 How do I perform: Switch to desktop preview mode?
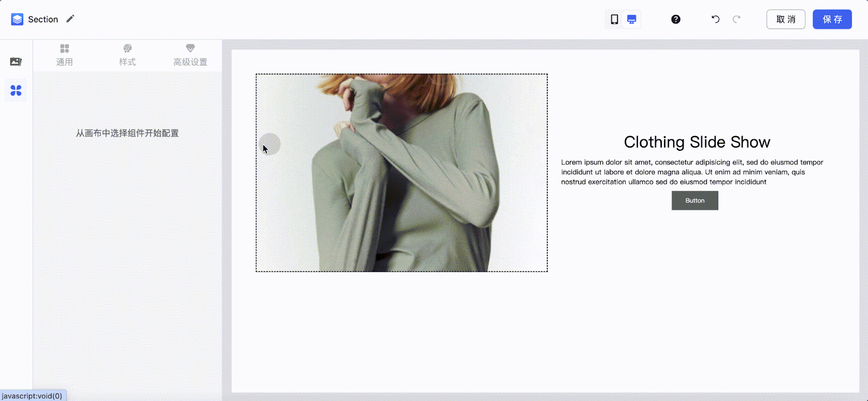(631, 20)
